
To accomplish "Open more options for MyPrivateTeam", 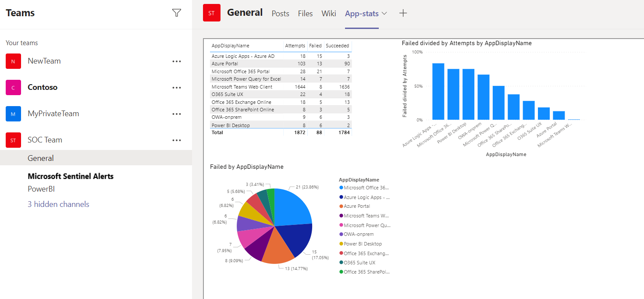I will point(177,114).
